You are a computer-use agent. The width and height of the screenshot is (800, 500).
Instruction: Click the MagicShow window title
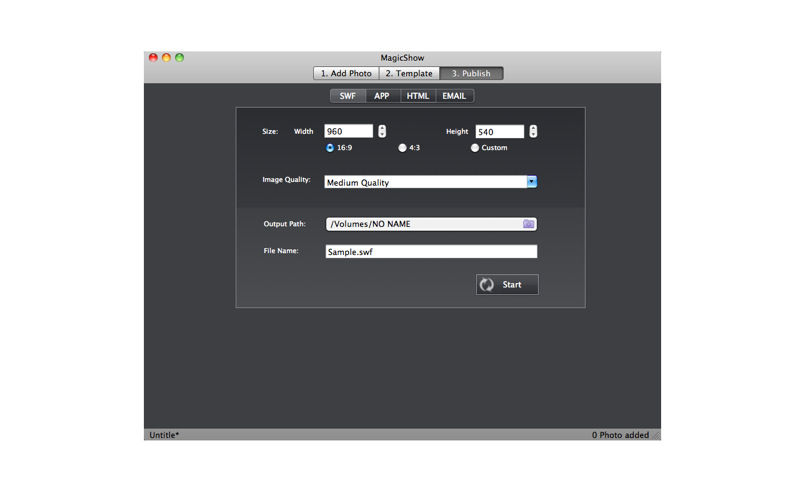402,58
